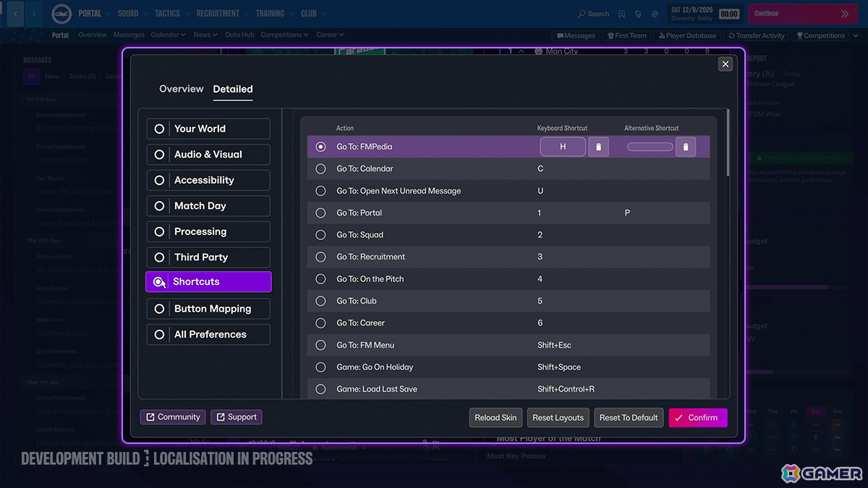Select the All Preferences category
868x488 pixels.
[208, 335]
